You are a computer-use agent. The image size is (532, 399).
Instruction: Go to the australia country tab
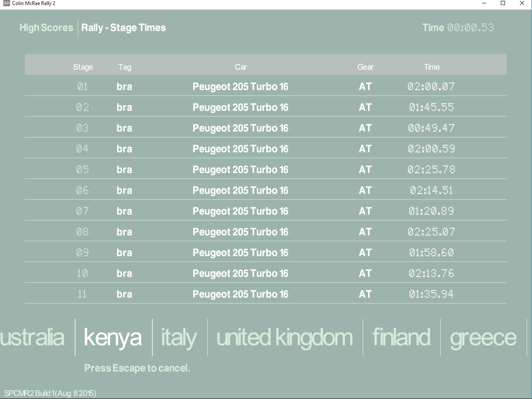point(32,338)
